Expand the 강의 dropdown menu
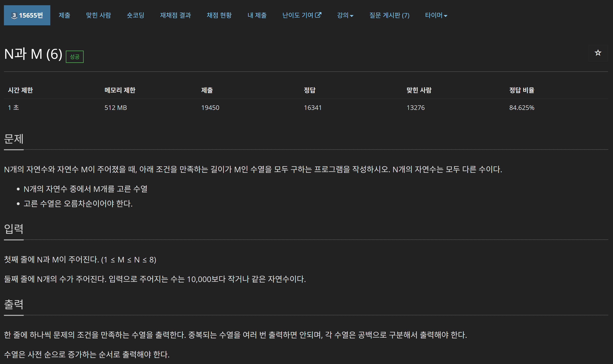 tap(345, 15)
